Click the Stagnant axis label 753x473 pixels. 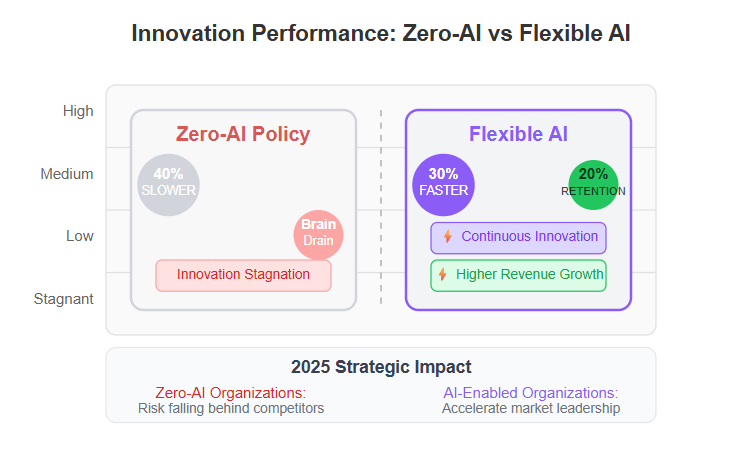click(x=63, y=299)
